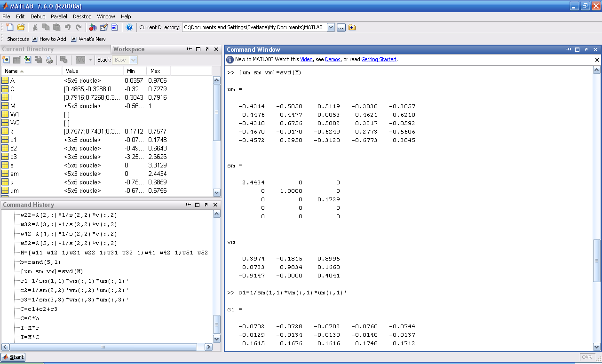The image size is (602, 364).
Task: Click the Cut scissors icon
Action: click(x=35, y=27)
